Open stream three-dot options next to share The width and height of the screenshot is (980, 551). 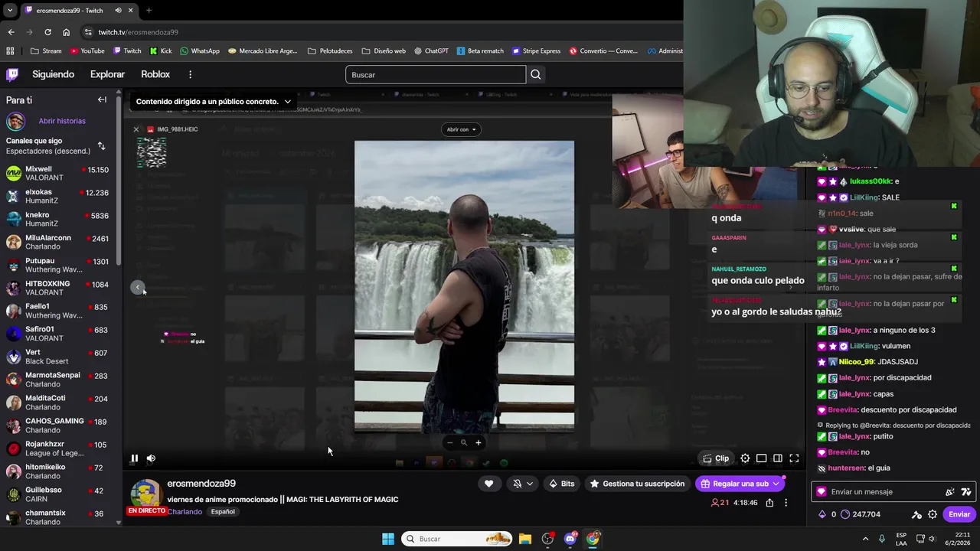pyautogui.click(x=786, y=503)
